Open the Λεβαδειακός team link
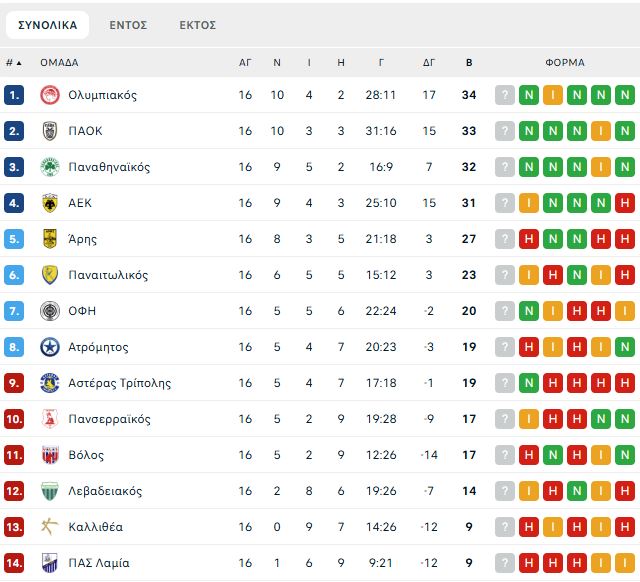Viewport: 640px width, 582px height. pyautogui.click(x=105, y=491)
